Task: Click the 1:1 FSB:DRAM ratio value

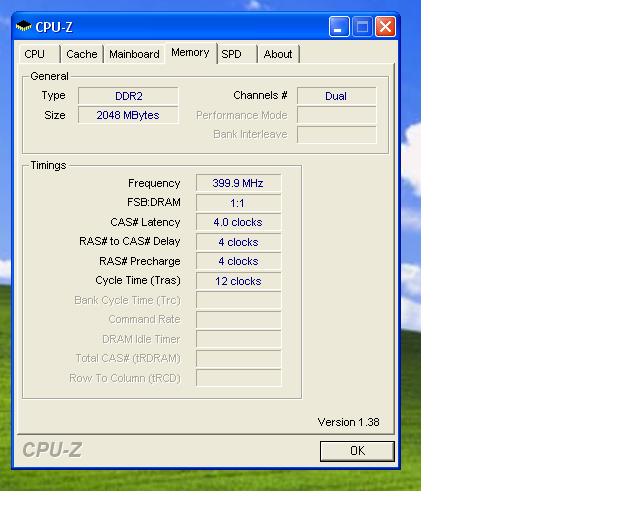Action: point(238,203)
